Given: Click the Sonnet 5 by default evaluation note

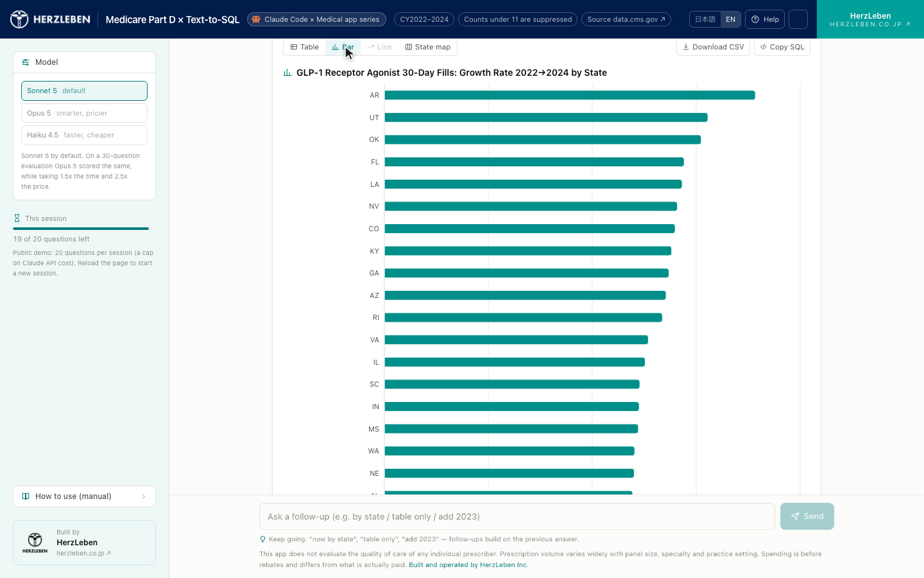Looking at the screenshot, I should [x=81, y=171].
